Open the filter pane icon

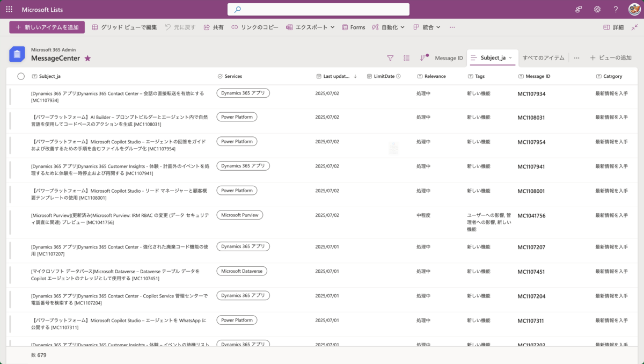[390, 57]
